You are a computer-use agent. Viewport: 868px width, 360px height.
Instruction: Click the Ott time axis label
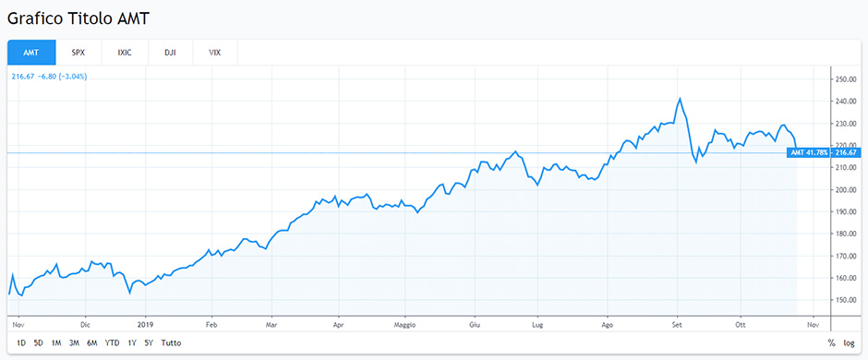click(741, 325)
